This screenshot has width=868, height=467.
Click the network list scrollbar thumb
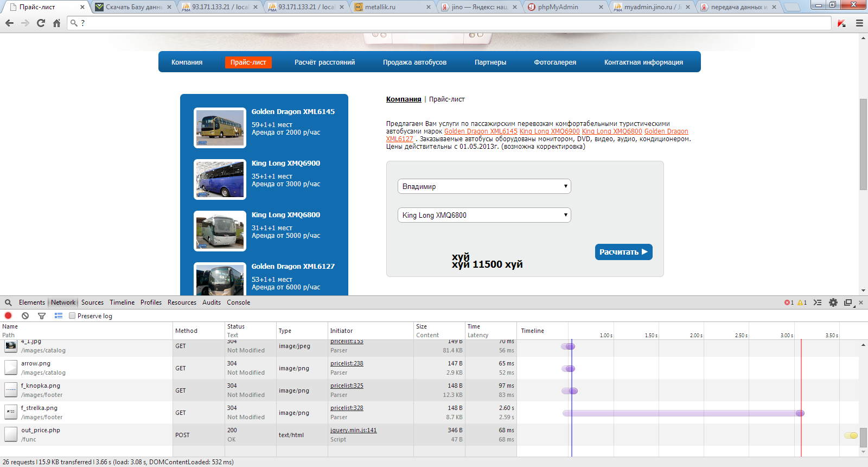click(x=863, y=438)
